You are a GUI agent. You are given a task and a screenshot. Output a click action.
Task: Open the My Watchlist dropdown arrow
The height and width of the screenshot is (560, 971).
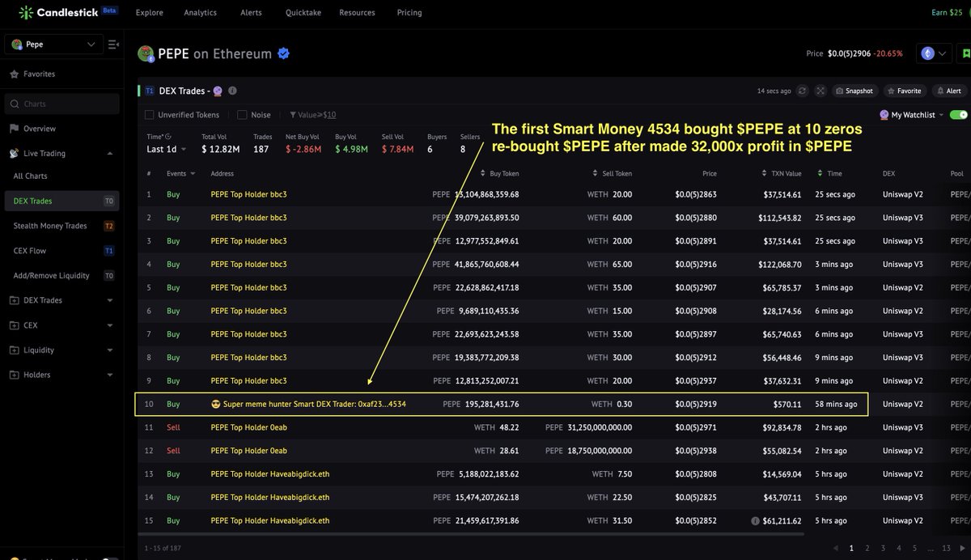click(x=942, y=115)
